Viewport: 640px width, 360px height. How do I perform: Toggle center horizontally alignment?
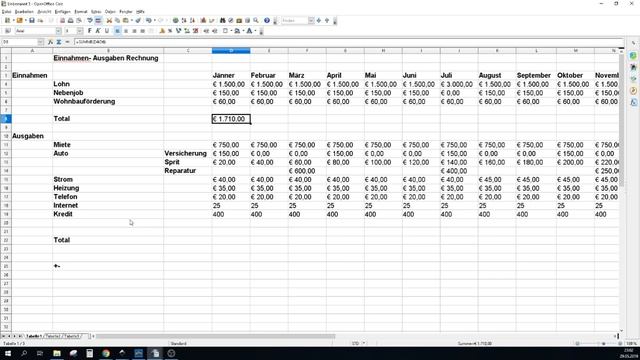pyautogui.click(x=126, y=31)
